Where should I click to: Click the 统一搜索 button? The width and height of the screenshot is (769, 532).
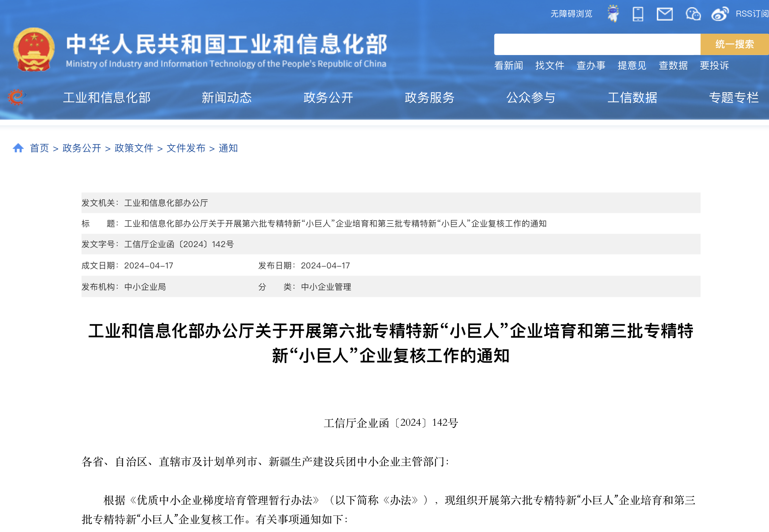point(735,44)
